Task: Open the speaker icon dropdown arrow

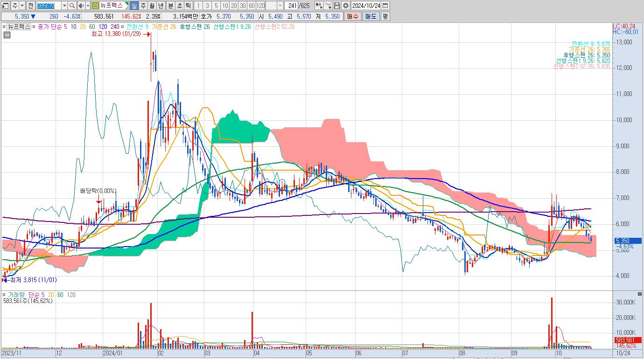Action: pos(88,6)
